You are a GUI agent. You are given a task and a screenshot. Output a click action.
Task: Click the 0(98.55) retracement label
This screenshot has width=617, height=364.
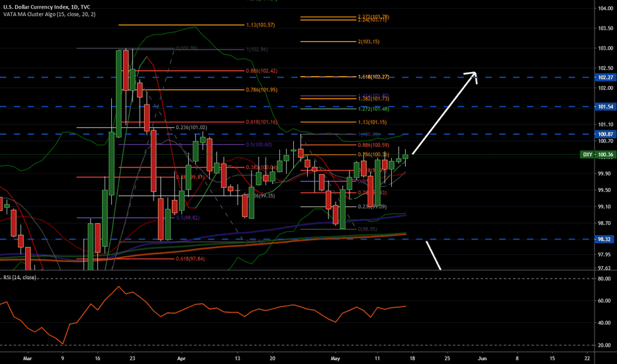[367, 229]
